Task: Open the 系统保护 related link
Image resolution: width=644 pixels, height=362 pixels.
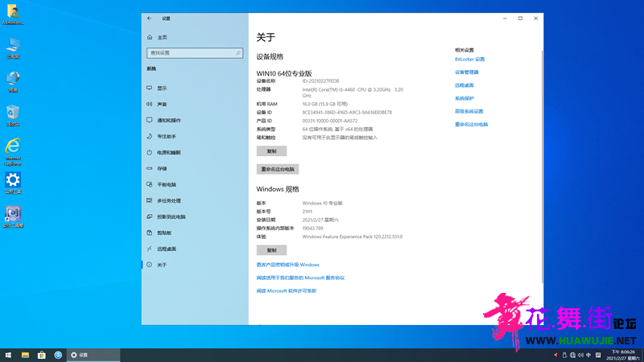Action: click(464, 98)
